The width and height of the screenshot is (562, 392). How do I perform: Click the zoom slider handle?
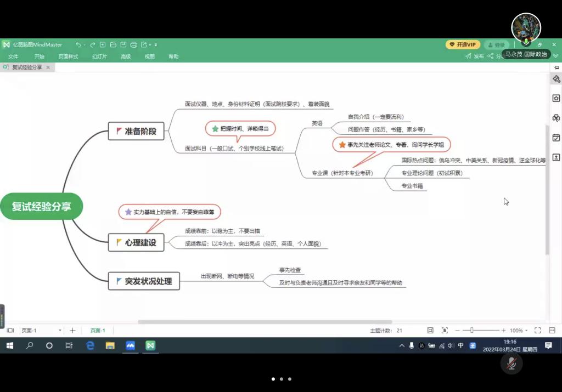(471, 331)
